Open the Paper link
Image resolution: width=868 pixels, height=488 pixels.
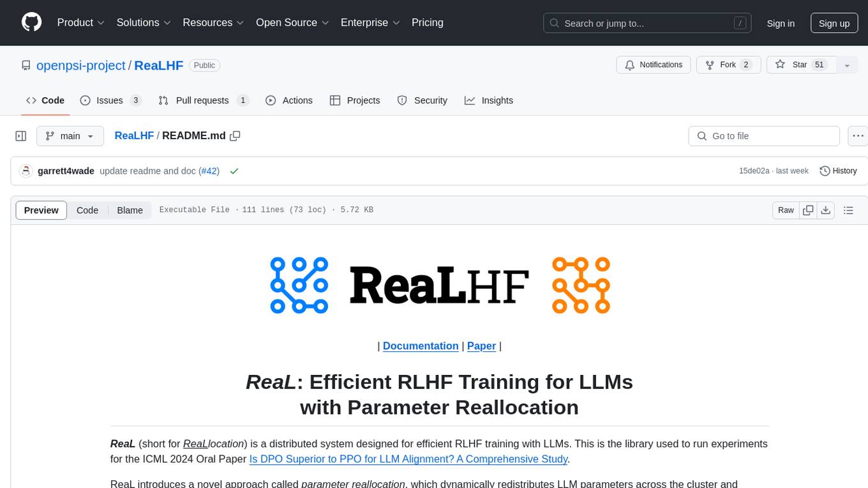point(481,346)
